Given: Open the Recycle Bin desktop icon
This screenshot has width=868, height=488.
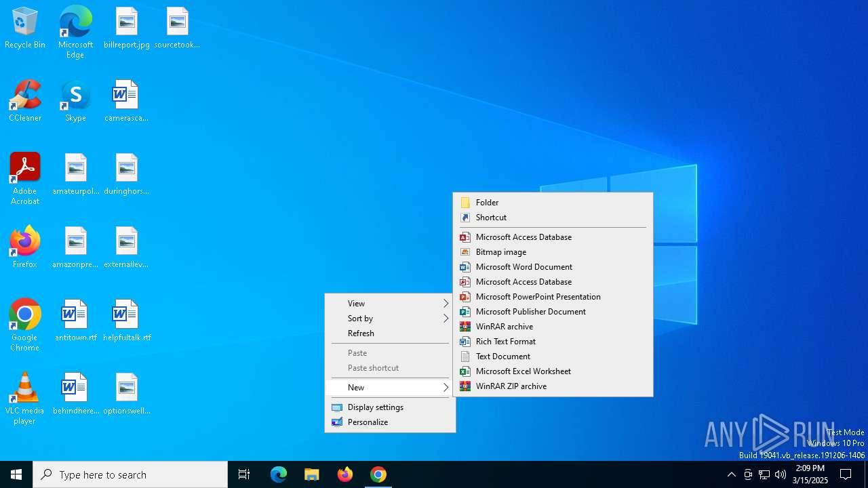Looking at the screenshot, I should (x=25, y=28).
